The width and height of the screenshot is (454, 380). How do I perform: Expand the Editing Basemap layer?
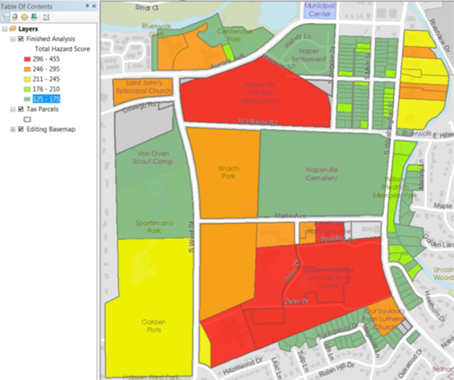tap(13, 129)
